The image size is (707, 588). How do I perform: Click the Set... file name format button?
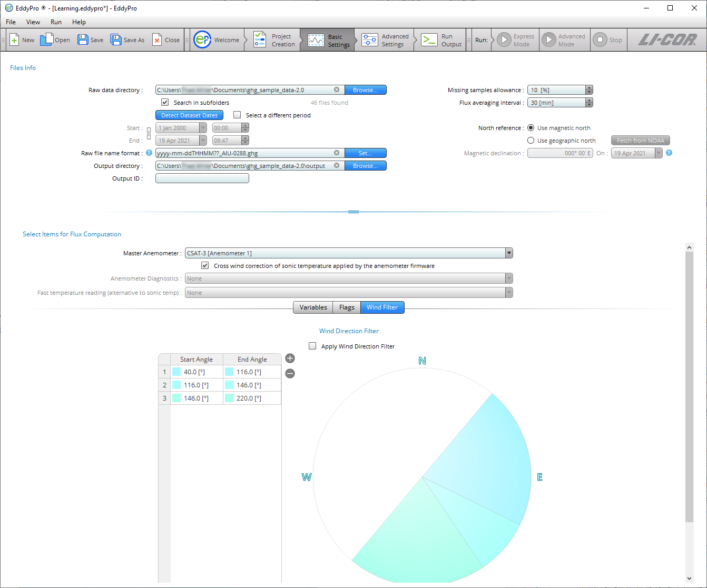tap(366, 153)
